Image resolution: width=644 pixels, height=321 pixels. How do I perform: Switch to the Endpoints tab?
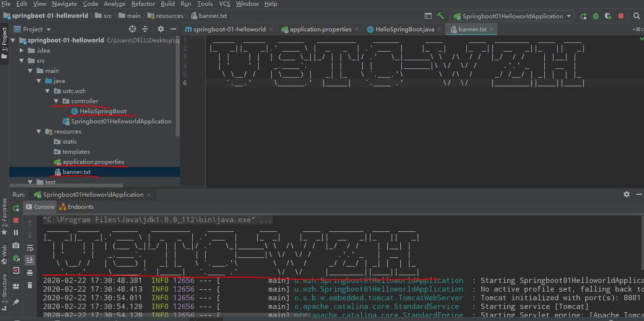(76, 207)
